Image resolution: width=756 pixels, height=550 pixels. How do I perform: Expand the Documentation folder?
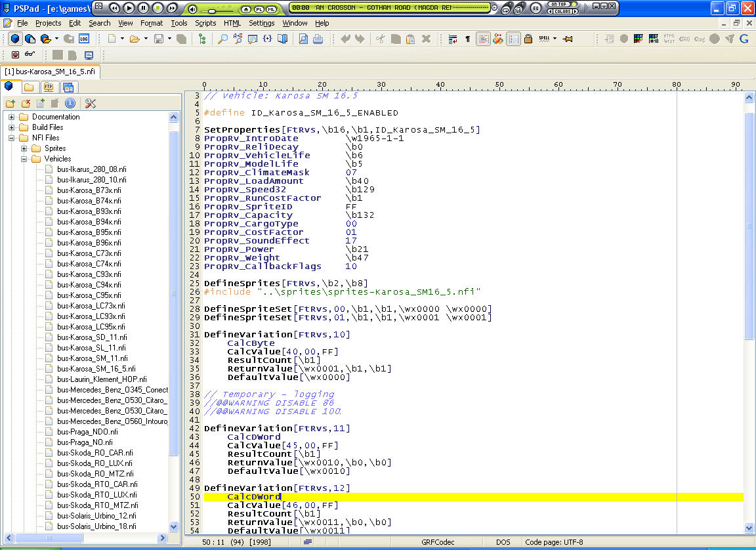(12, 117)
